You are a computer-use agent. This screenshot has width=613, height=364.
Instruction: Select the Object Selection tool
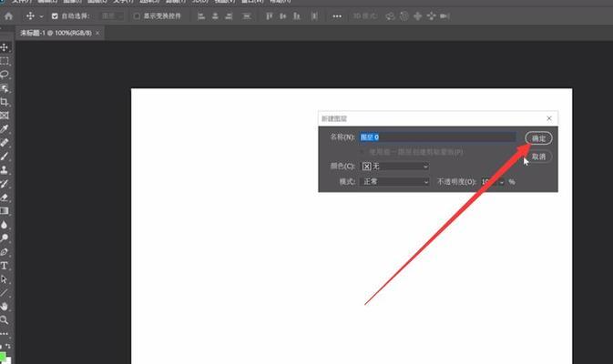click(5, 88)
